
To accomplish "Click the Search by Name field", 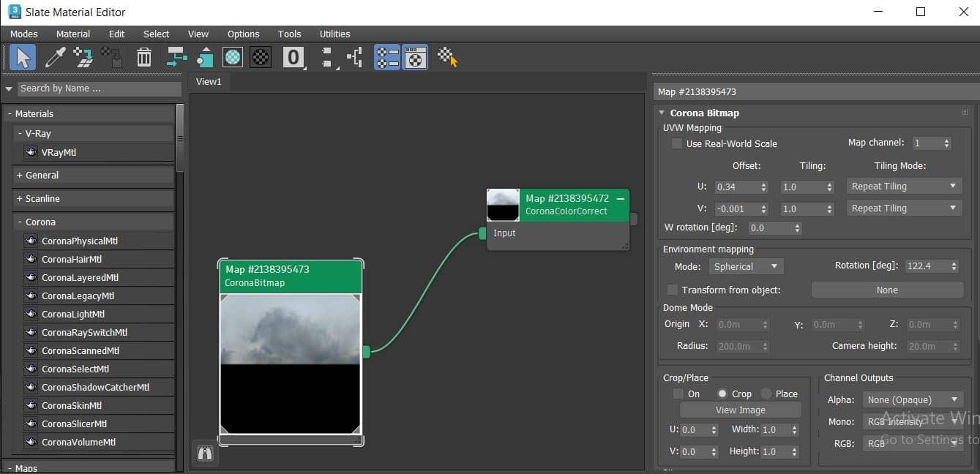I will pos(99,89).
